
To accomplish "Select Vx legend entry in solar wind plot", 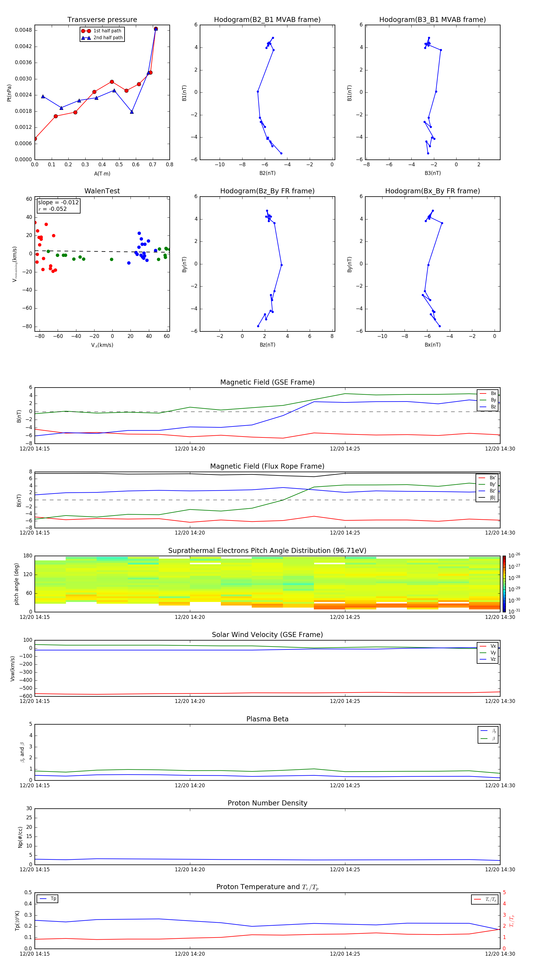I will tap(488, 647).
